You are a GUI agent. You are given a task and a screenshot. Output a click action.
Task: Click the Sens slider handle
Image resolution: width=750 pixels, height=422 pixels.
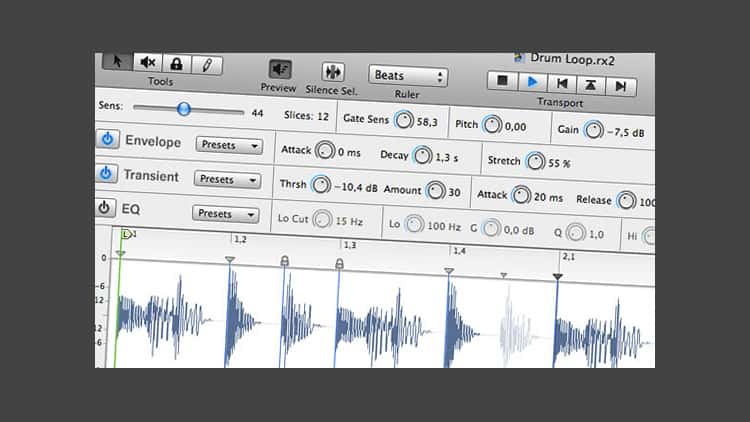click(184, 109)
